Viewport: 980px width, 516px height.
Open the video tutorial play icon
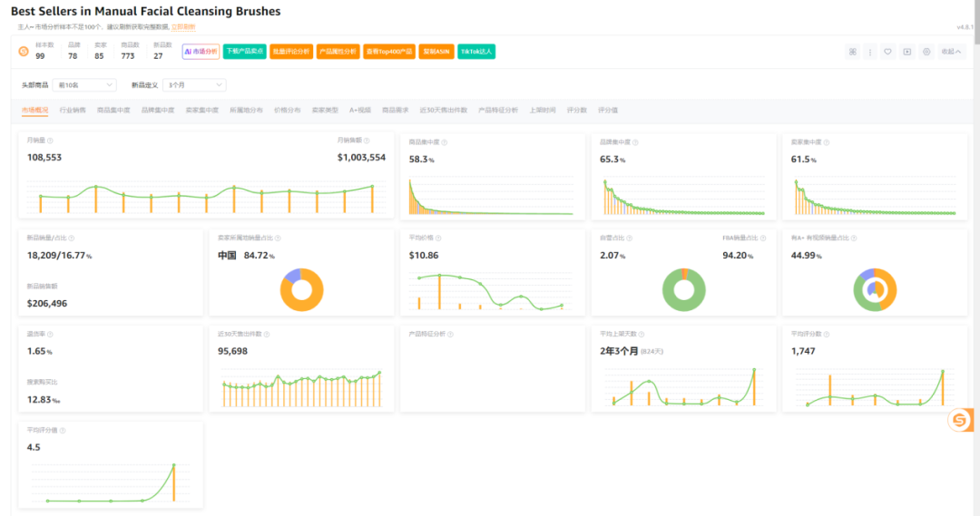(906, 52)
